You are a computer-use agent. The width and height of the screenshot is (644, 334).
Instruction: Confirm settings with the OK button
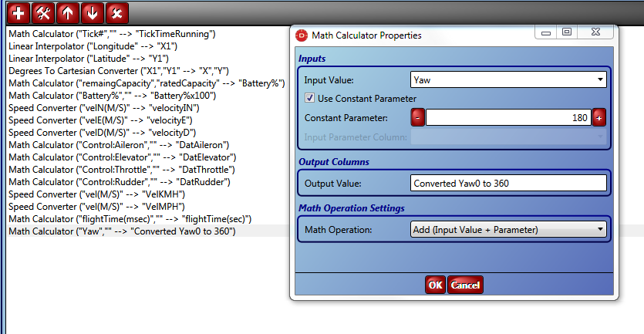[435, 285]
